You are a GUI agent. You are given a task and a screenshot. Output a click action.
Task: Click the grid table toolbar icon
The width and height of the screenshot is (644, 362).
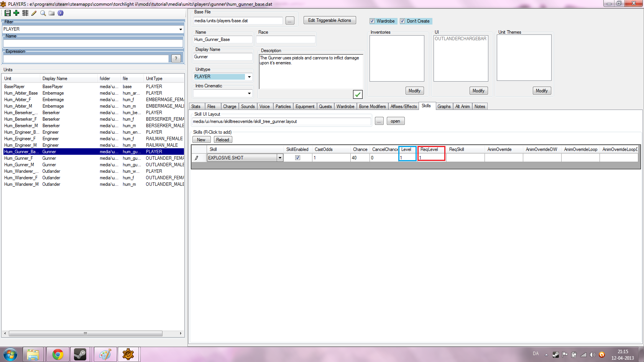click(x=25, y=13)
